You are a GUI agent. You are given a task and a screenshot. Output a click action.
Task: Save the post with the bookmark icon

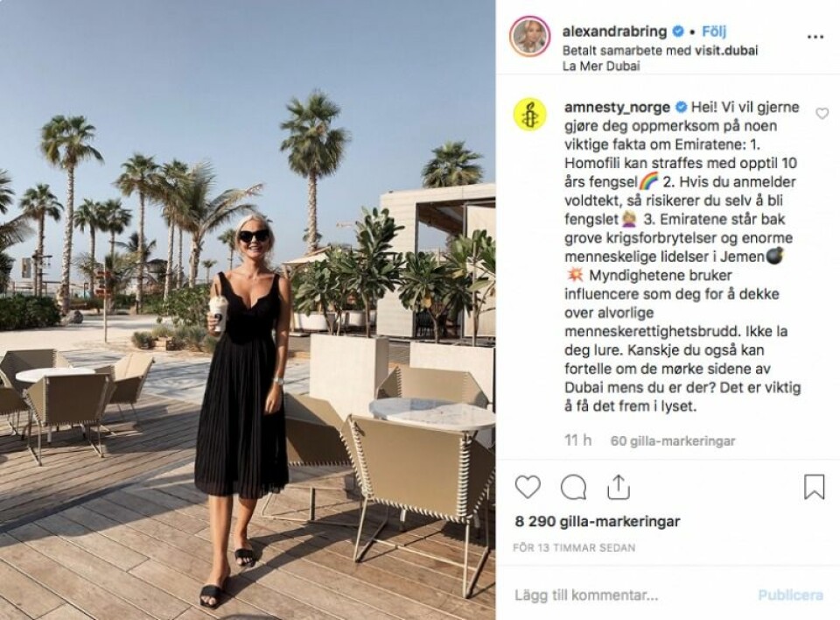[814, 487]
